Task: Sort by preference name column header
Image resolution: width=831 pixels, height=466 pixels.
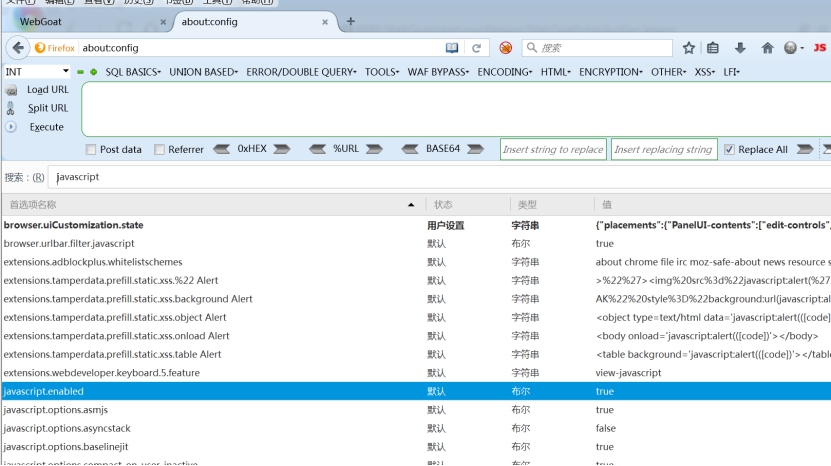Action: click(x=212, y=205)
